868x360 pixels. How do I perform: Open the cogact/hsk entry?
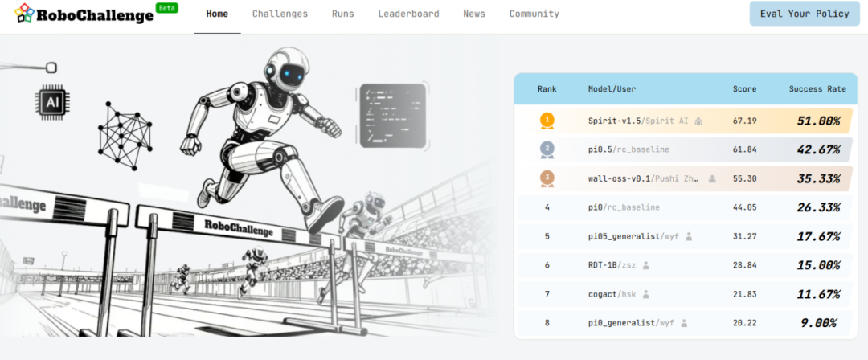coord(612,293)
